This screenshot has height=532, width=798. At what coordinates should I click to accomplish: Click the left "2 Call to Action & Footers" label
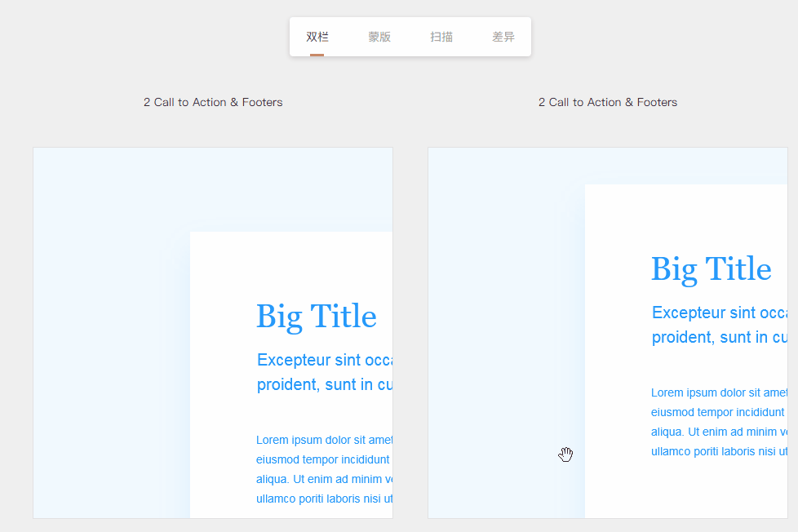point(213,102)
